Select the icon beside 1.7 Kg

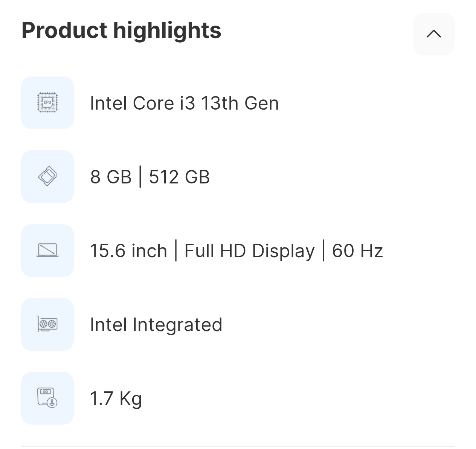tap(47, 398)
